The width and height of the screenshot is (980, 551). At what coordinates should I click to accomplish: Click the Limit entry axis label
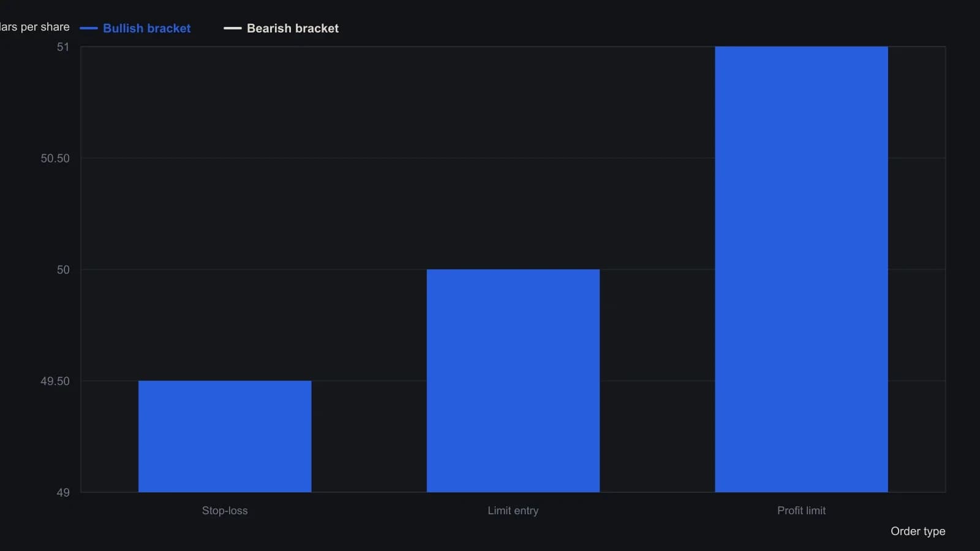pos(513,511)
